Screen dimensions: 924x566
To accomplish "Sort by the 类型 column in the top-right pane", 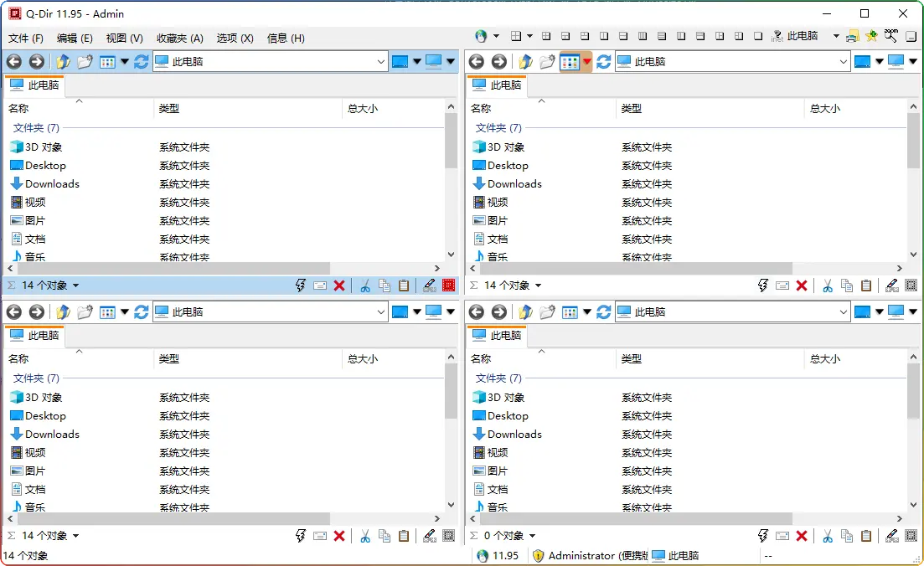I will [631, 108].
